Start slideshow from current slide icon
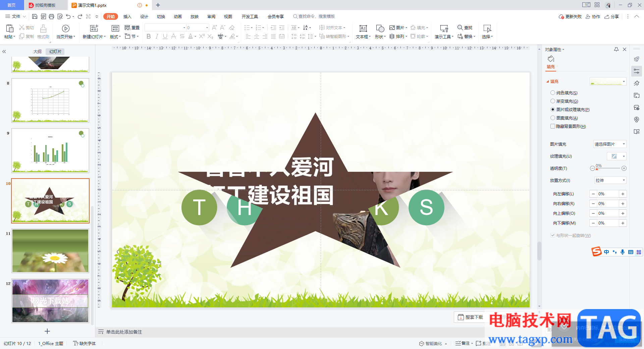Screen dimensions: 644x349 point(66,32)
